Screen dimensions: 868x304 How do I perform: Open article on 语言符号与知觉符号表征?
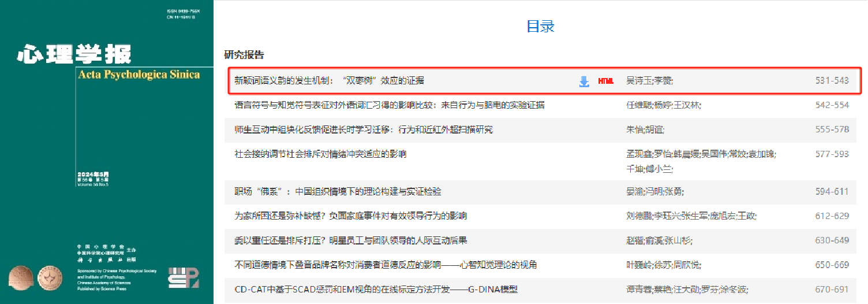point(389,105)
